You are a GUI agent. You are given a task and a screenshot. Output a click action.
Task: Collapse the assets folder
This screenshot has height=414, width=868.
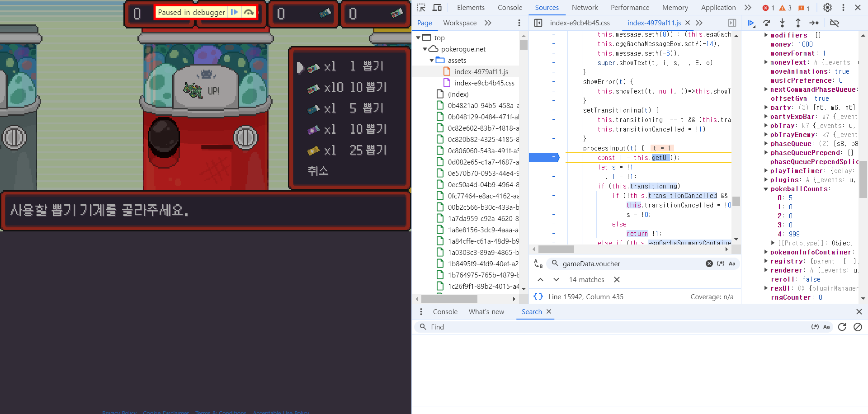(x=432, y=61)
